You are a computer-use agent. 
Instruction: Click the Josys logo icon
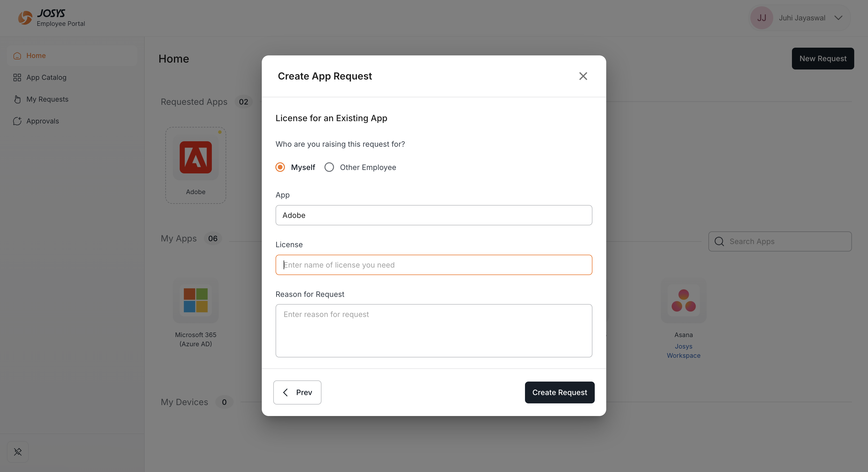25,18
